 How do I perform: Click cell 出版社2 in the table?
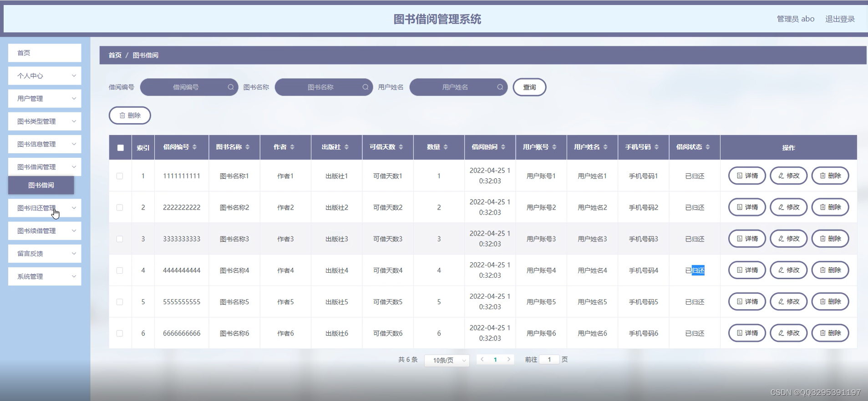click(336, 208)
